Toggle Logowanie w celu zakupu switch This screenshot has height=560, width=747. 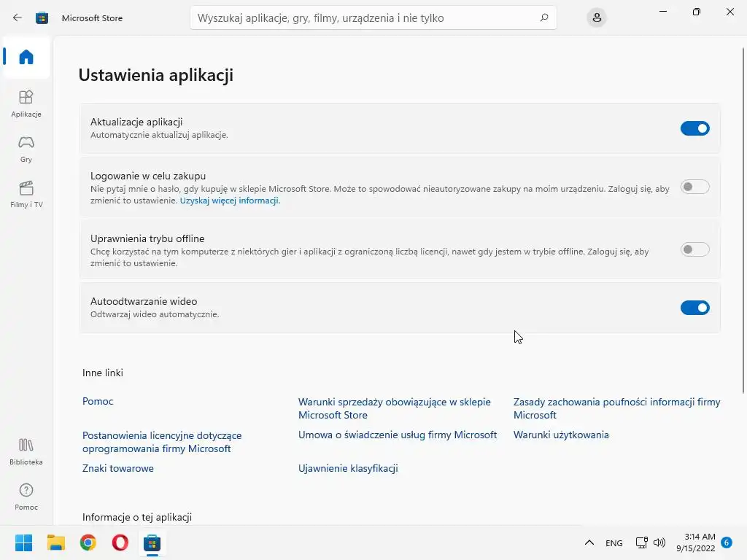pyautogui.click(x=694, y=187)
